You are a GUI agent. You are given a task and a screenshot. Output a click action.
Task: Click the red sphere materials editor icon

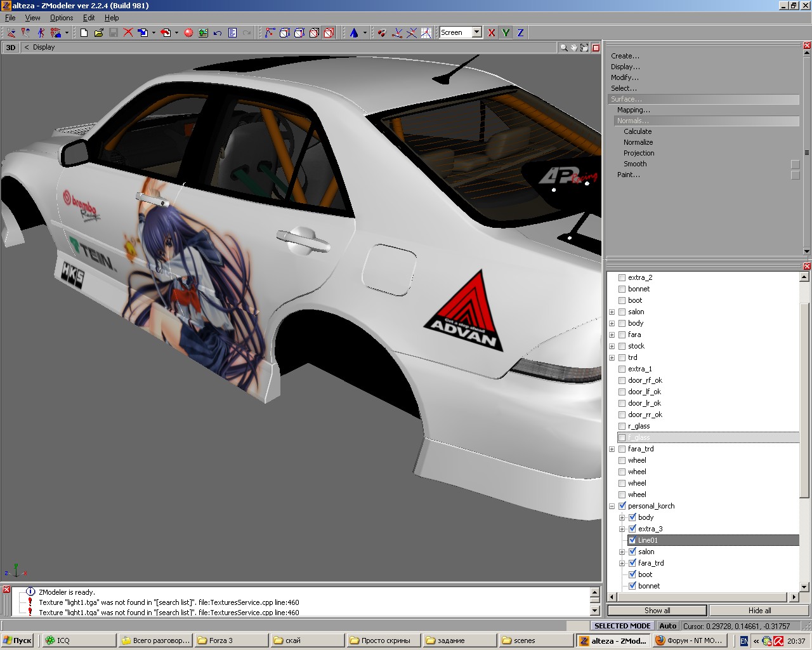point(188,32)
